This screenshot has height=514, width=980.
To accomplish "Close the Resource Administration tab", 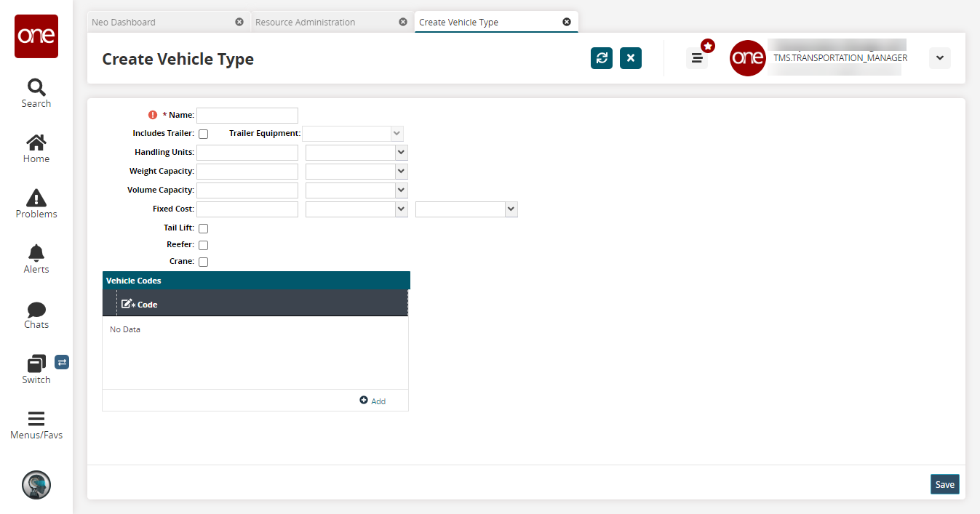I will pyautogui.click(x=403, y=22).
